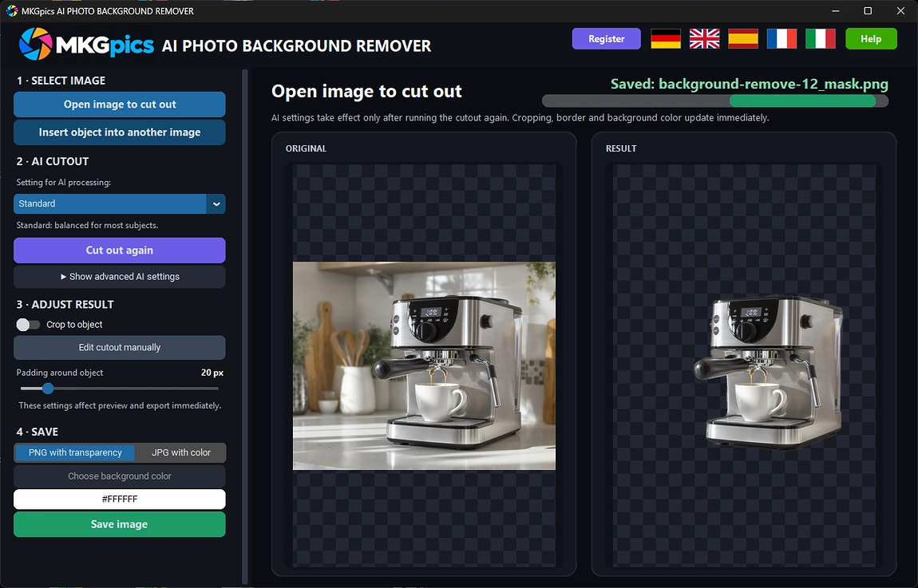Click the '2 · AI CUTOUT' heading

[53, 161]
